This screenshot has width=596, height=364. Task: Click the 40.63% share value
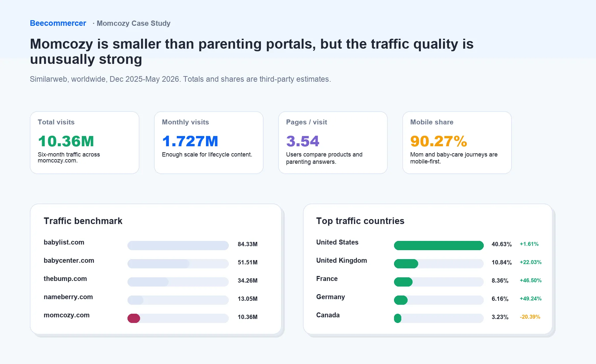502,244
